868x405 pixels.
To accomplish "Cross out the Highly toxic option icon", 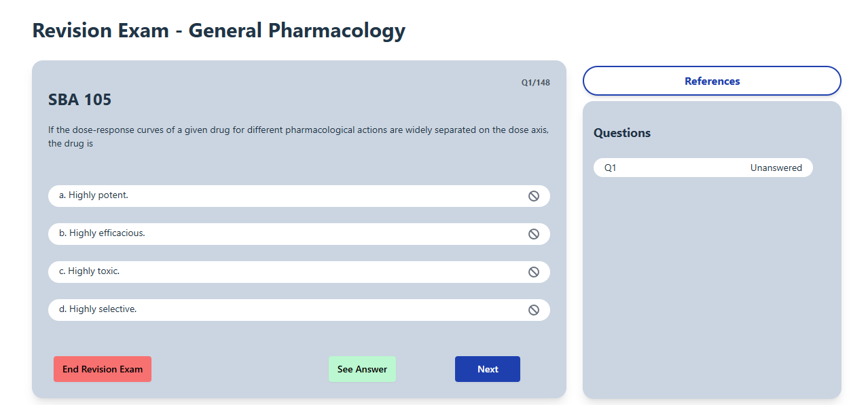I will pos(534,272).
